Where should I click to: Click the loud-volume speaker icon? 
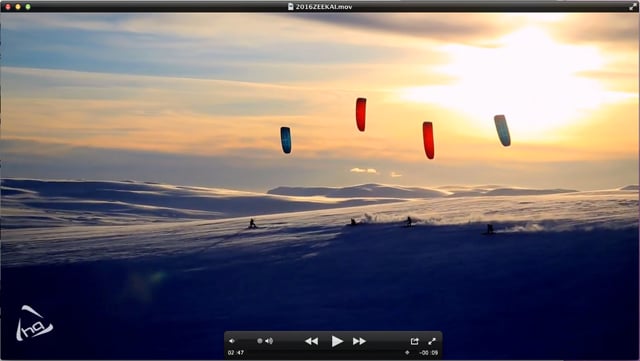(269, 341)
